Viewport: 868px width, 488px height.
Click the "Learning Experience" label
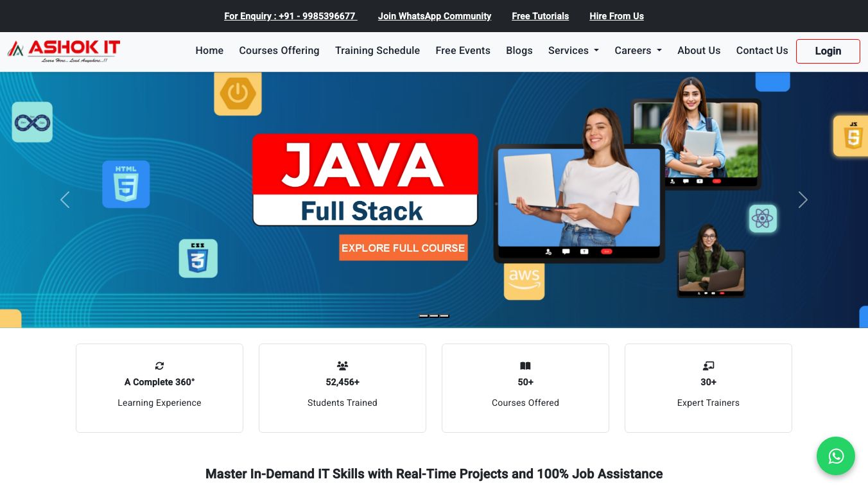pyautogui.click(x=159, y=403)
